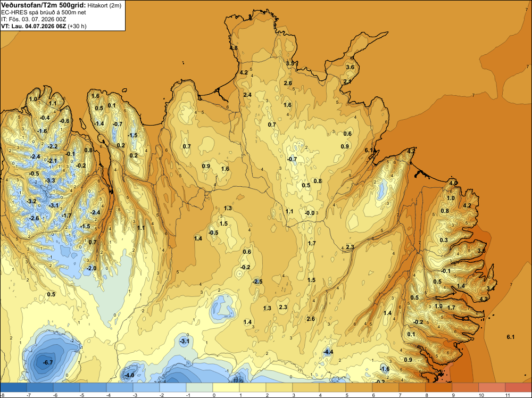Click the 4.8 temperature value on the coast
532x398 pixels.
tap(234, 48)
